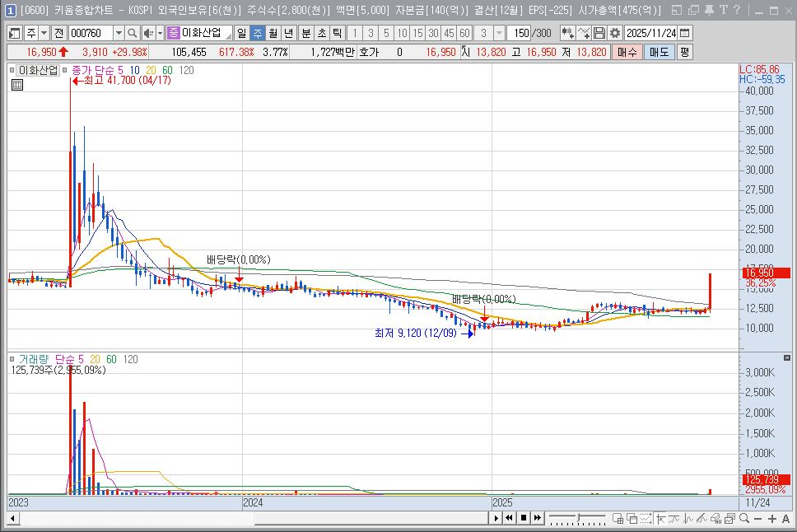Click the overlapping windows chart icon
797x532 pixels.
coord(632,519)
